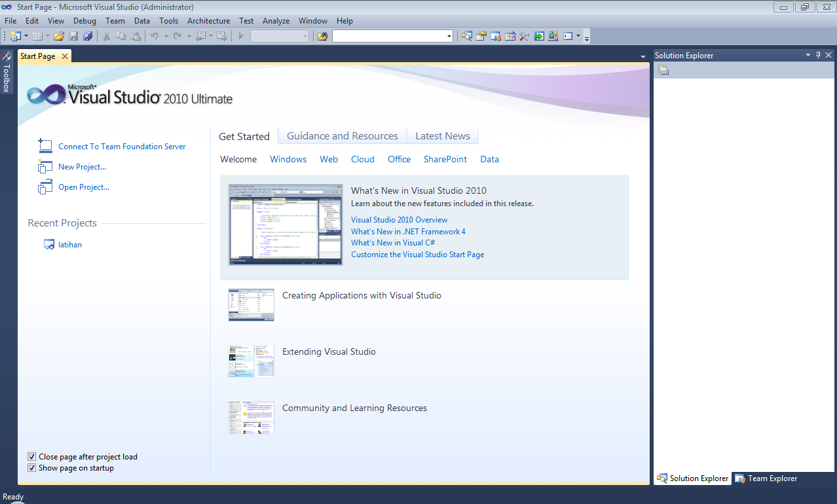Click the Redo arrow icon
Screen dimensions: 837x504
click(x=177, y=36)
